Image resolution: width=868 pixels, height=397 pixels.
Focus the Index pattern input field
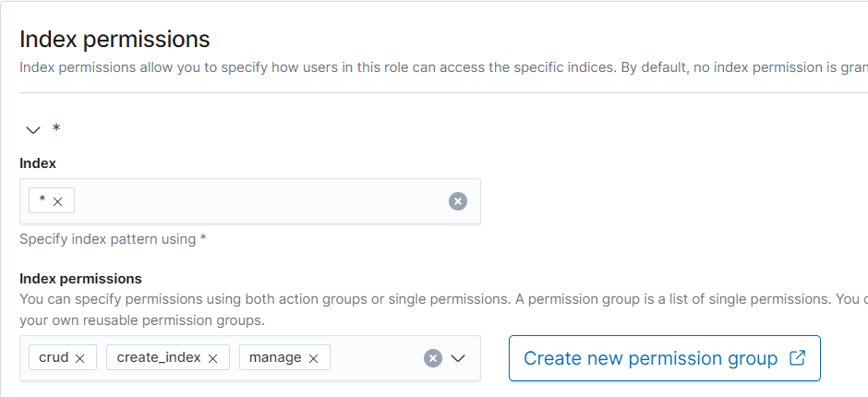pyautogui.click(x=259, y=201)
